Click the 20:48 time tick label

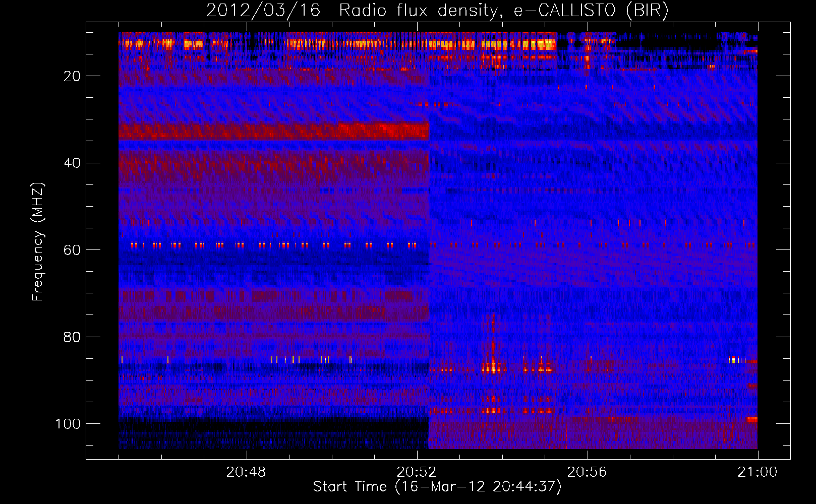(x=246, y=472)
